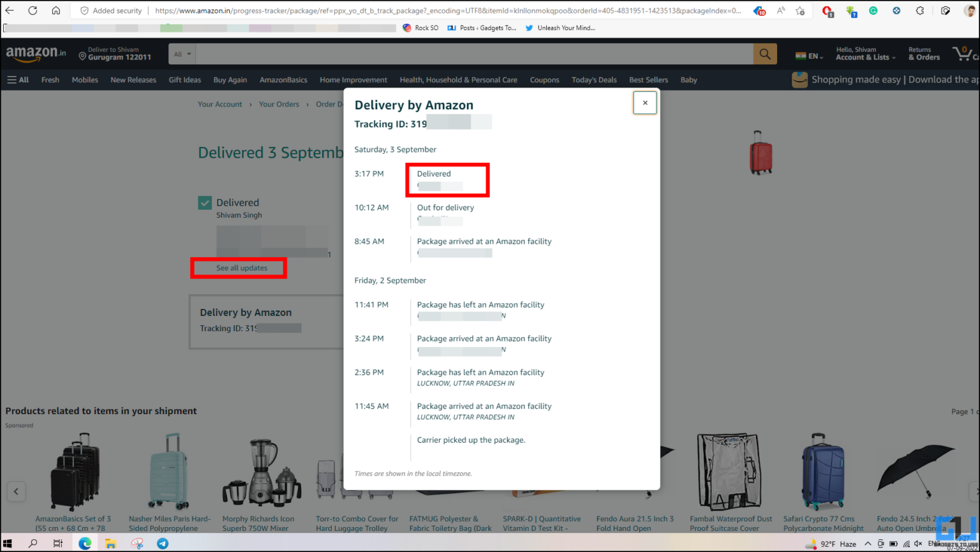Open the All categories search dropdown
This screenshot has height=552, width=980.
pos(182,54)
